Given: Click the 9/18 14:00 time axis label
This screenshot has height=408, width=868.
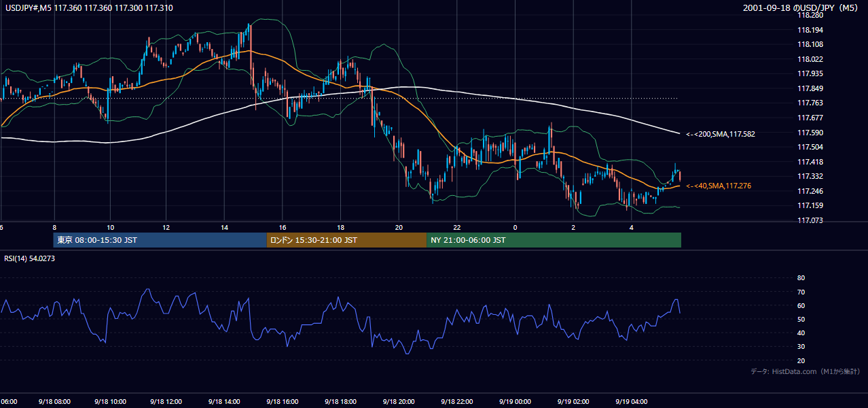Looking at the screenshot, I should coord(223,402).
